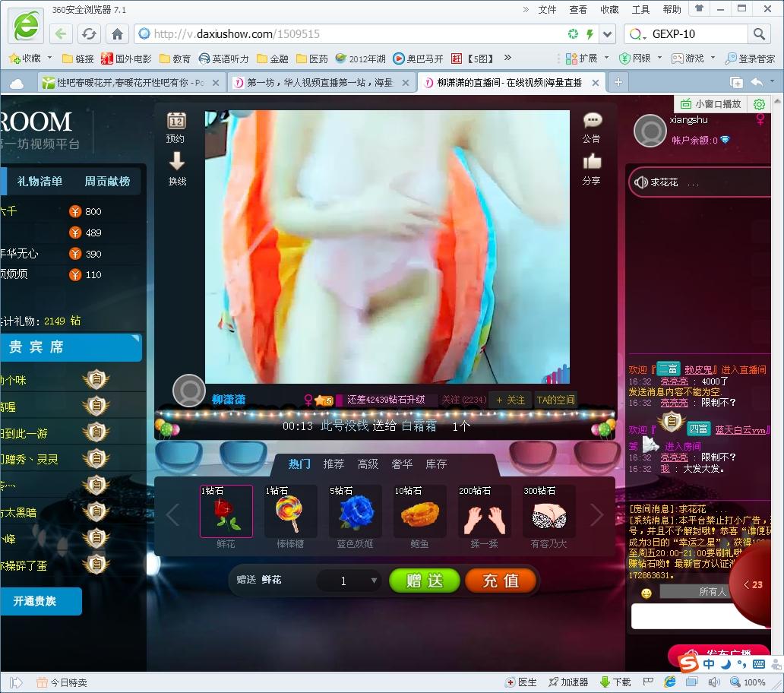Expand the 网银 dropdown arrow
Screen dimensions: 784x693
coord(659,58)
